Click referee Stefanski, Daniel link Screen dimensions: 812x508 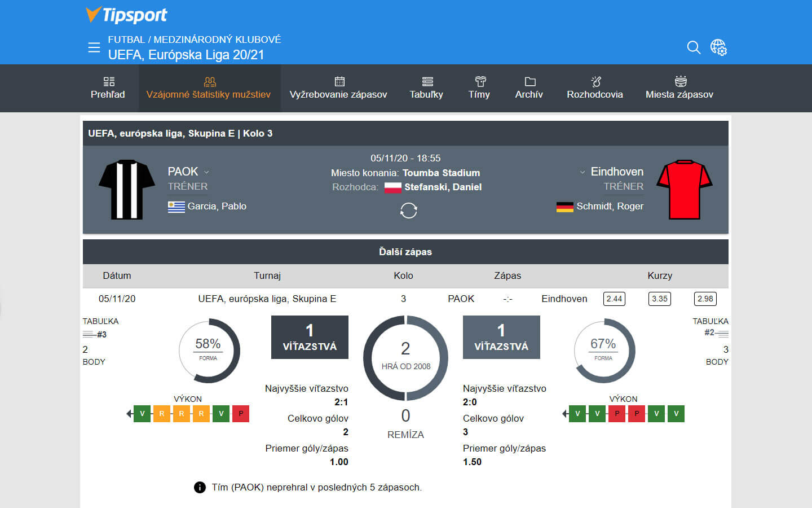pyautogui.click(x=443, y=187)
